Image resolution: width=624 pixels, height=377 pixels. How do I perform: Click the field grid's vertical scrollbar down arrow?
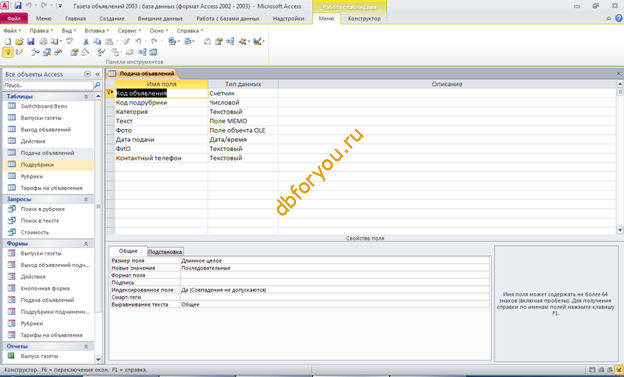[620, 230]
